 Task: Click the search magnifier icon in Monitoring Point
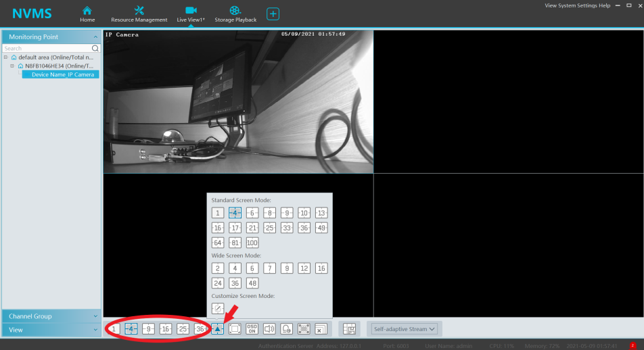pos(95,49)
